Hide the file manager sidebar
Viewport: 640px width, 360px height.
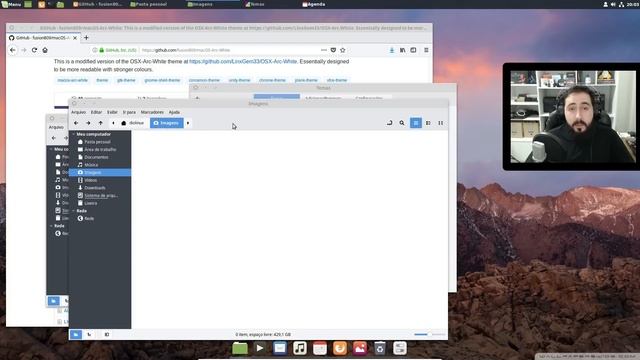(107, 334)
